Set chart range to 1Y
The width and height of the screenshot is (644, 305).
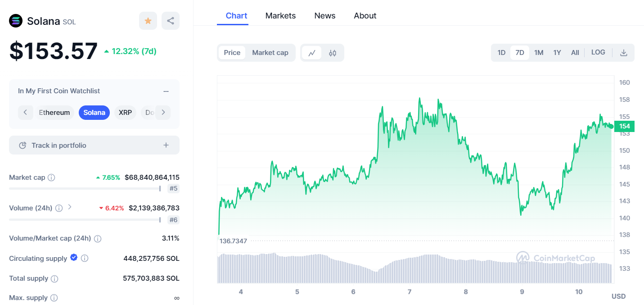(557, 53)
